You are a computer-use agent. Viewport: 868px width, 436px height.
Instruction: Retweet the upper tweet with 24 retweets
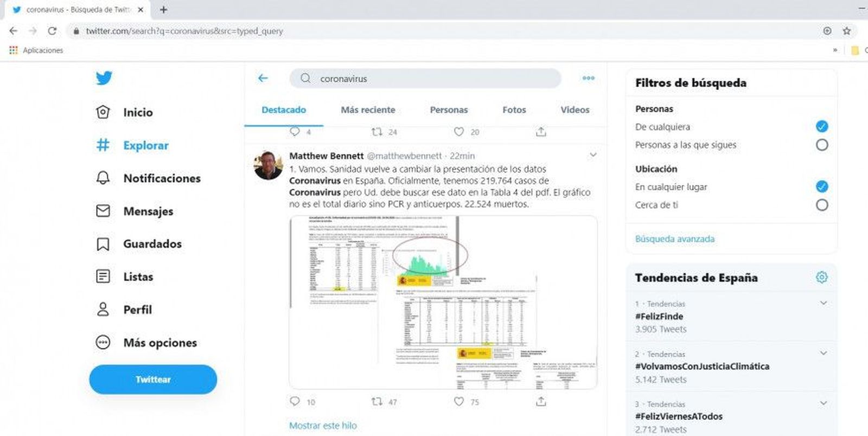[376, 131]
